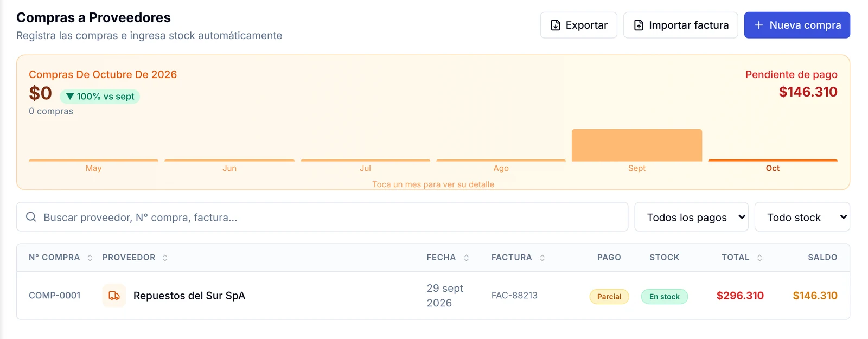Image resolution: width=868 pixels, height=339 pixels.
Task: Click the total amount $296.310
Action: [x=740, y=296]
